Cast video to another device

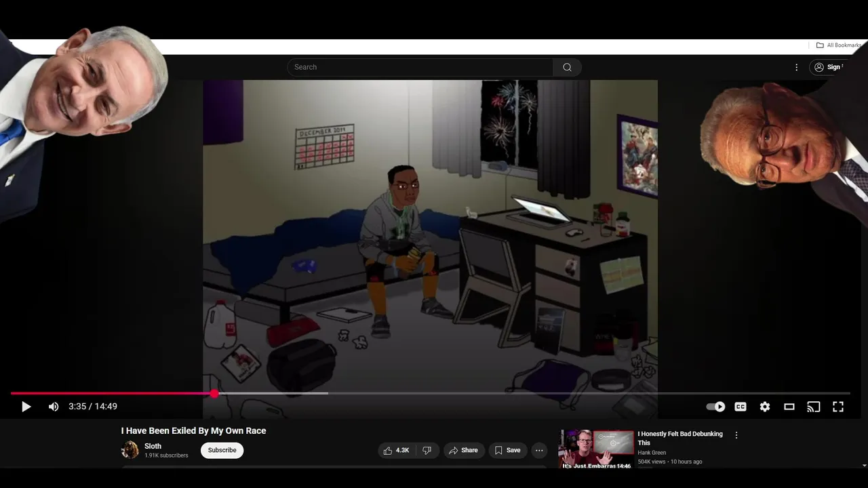pos(814,407)
